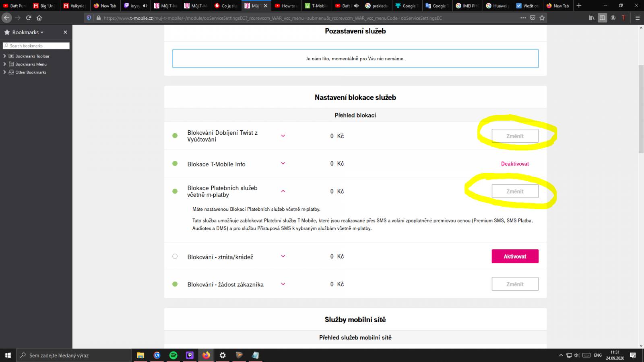
Task: Switch to the Co je služba tab
Action: click(225, 6)
